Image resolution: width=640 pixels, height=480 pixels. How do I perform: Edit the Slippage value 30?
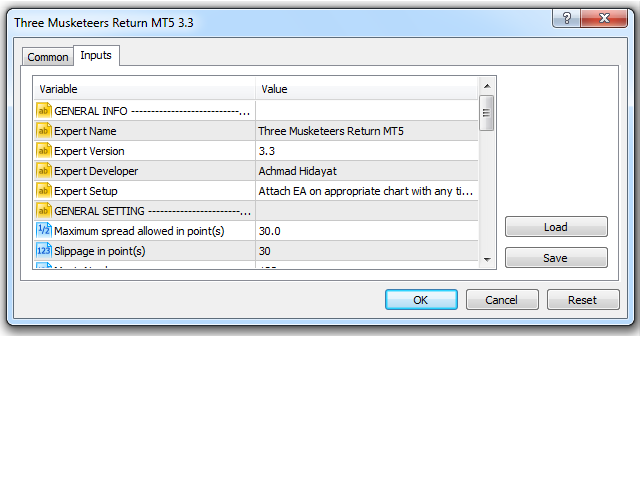click(264, 251)
